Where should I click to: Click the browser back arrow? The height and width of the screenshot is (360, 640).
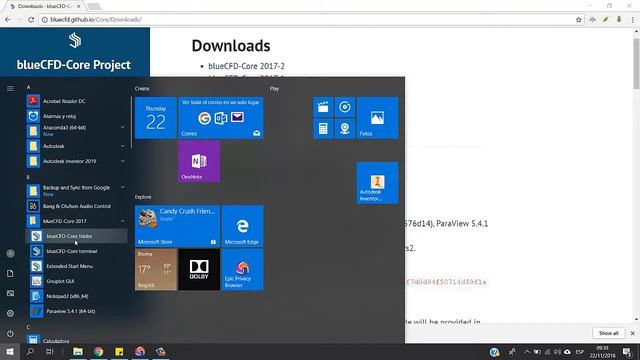click(x=8, y=19)
